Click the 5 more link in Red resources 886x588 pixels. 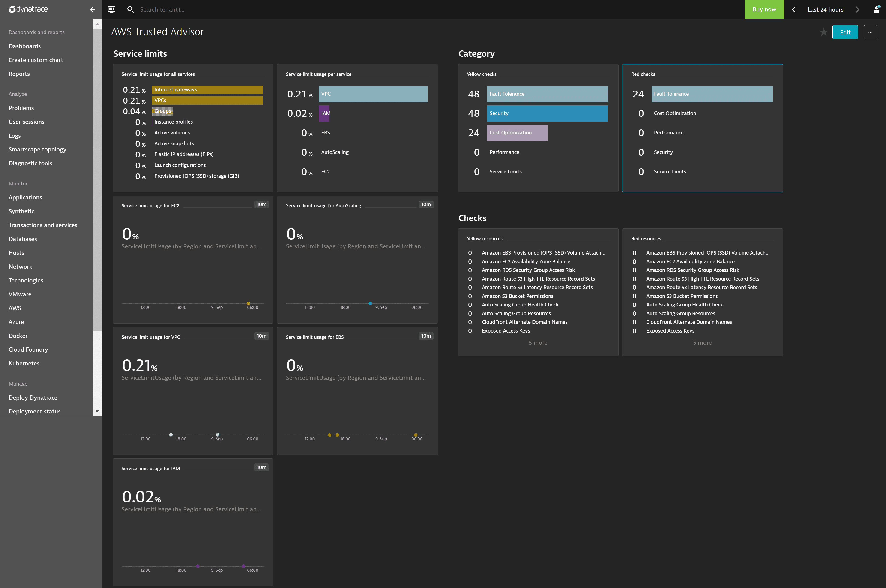(x=702, y=343)
